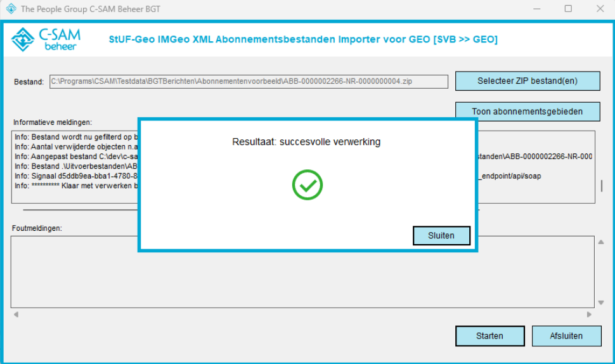
Task: Click the 'Klaar met verwerken' info line
Action: pyautogui.click(x=77, y=186)
